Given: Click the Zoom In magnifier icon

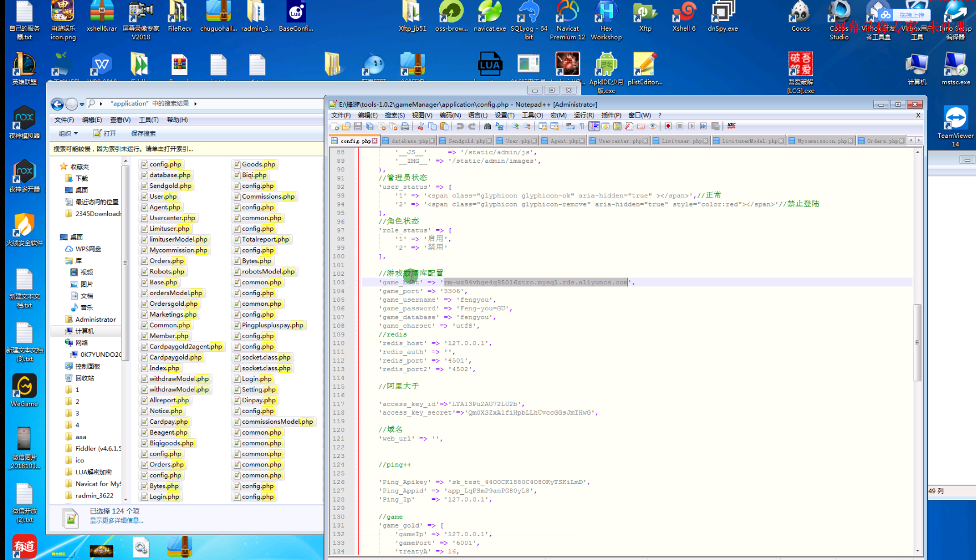Looking at the screenshot, I should coord(515,127).
